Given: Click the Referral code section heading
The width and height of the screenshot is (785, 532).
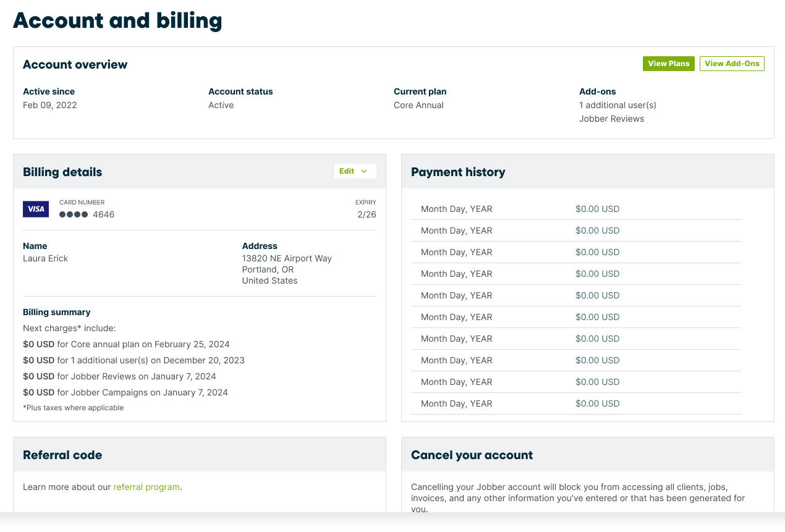Looking at the screenshot, I should coord(62,455).
